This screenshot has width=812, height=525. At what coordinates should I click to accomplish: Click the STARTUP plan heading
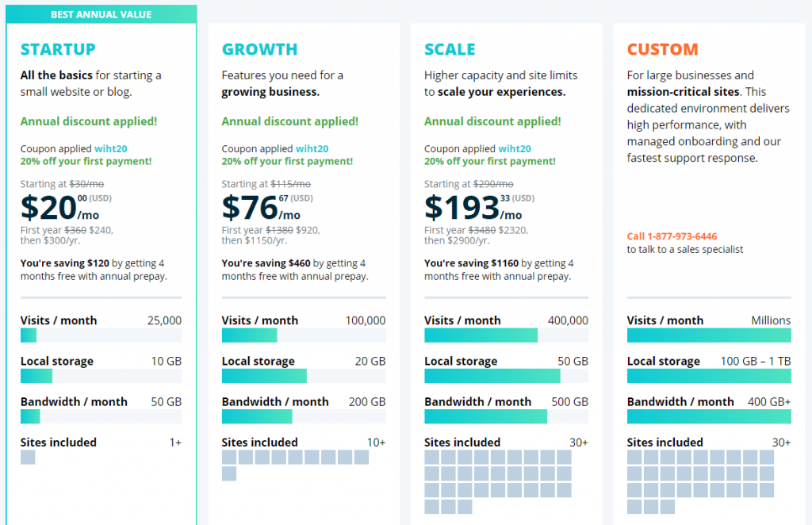[x=58, y=49]
